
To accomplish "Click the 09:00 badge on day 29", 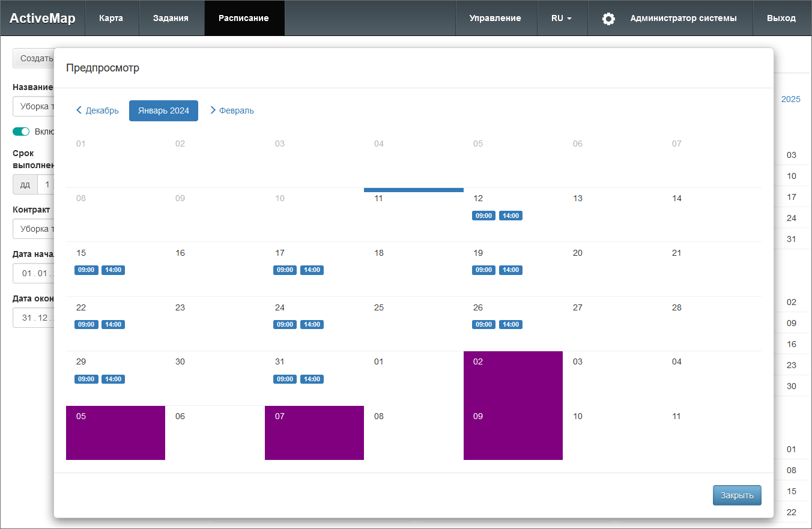I will click(x=86, y=379).
